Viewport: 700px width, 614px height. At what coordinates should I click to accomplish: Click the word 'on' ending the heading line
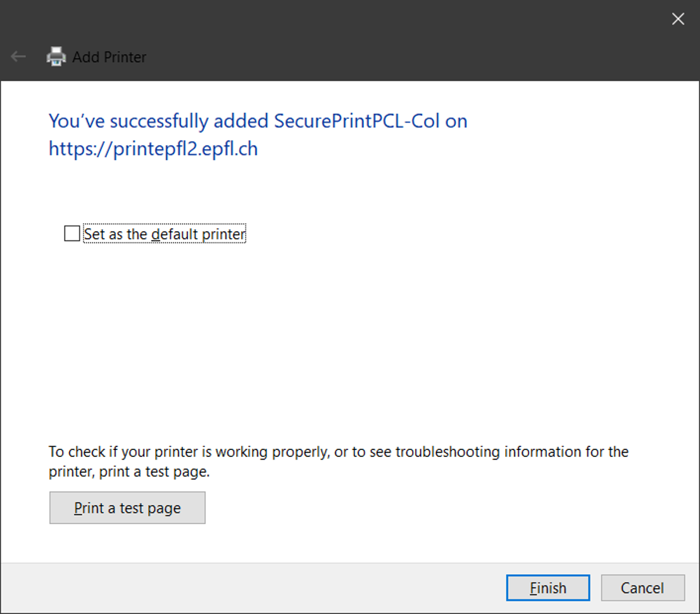click(456, 121)
